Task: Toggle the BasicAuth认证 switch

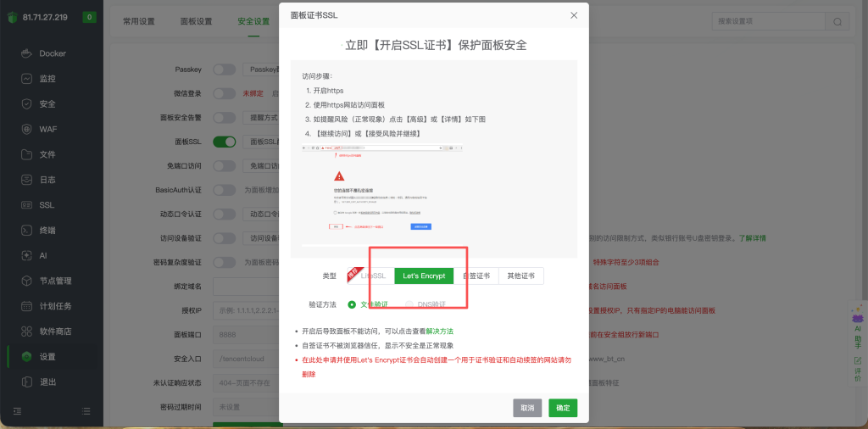Action: click(x=224, y=190)
